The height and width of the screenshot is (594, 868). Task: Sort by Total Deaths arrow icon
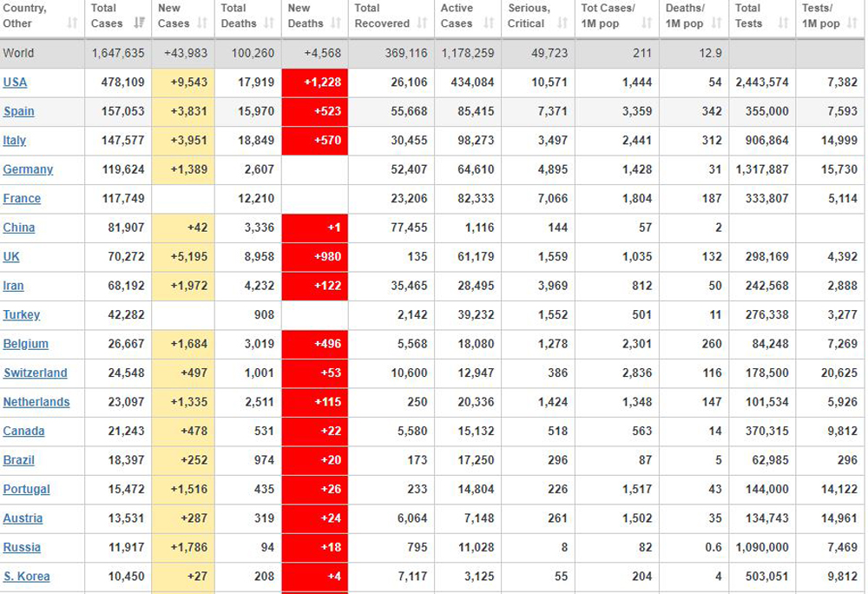pos(269,23)
